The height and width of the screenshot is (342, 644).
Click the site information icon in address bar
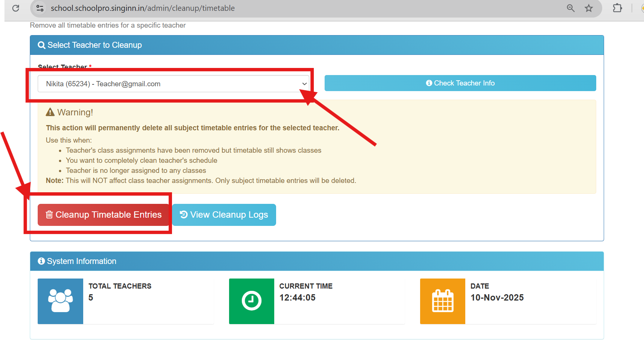coord(40,8)
